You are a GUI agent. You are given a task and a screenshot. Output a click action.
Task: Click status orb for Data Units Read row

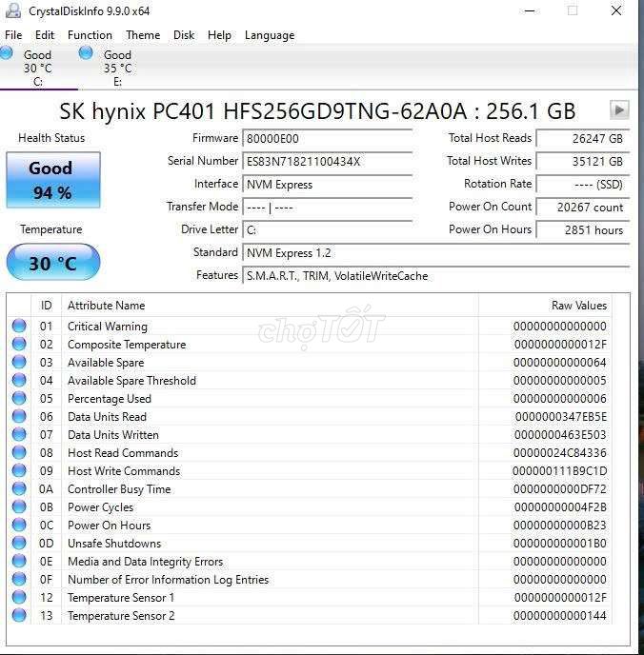pyautogui.click(x=19, y=416)
